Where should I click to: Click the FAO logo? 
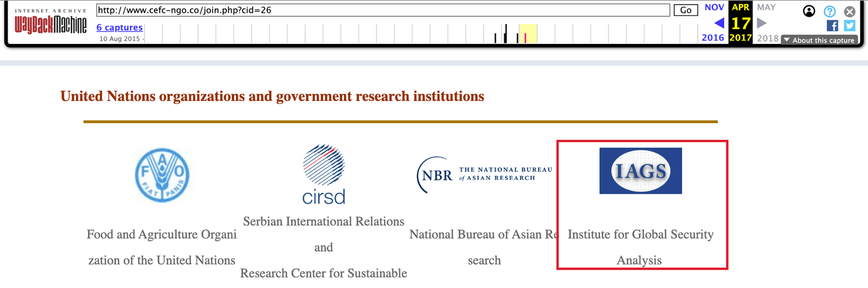click(162, 175)
